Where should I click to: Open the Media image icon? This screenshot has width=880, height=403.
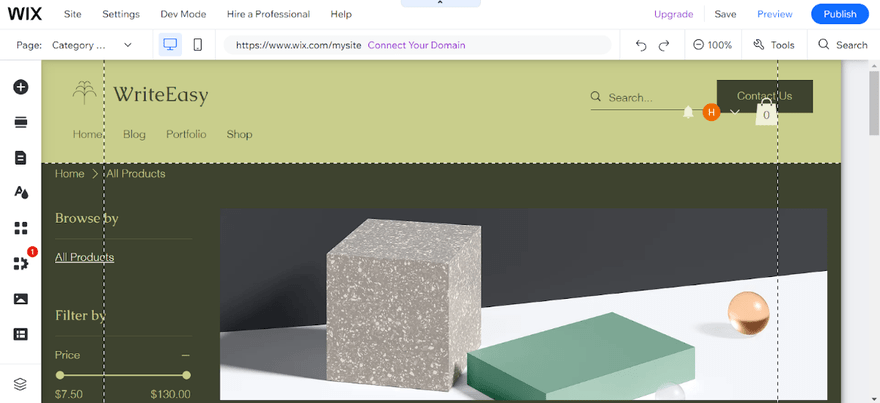pyautogui.click(x=21, y=299)
